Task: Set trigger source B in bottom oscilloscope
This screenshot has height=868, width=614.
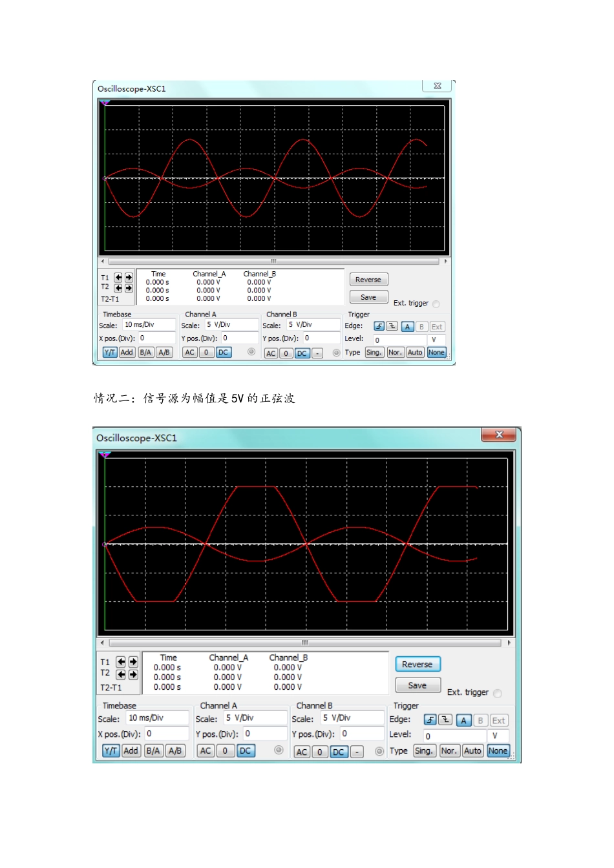Action: coord(480,721)
